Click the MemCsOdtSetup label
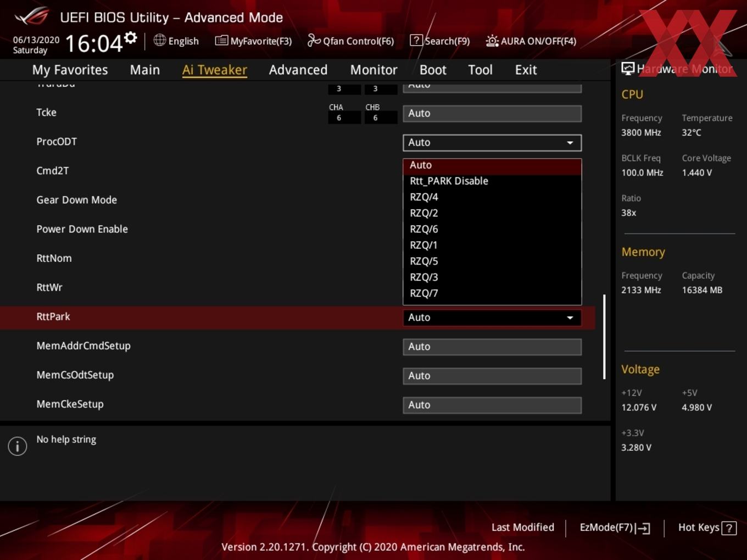 coord(75,376)
